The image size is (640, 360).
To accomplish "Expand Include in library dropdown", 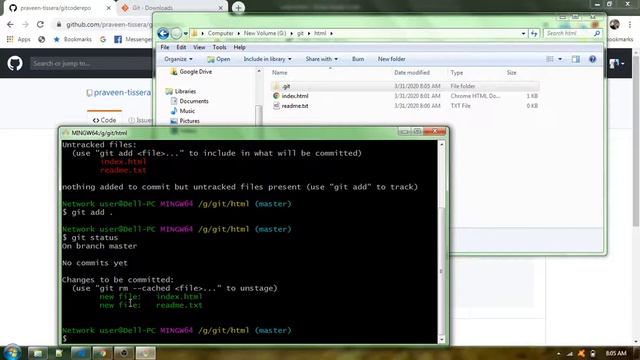I will pyautogui.click(x=267, y=59).
